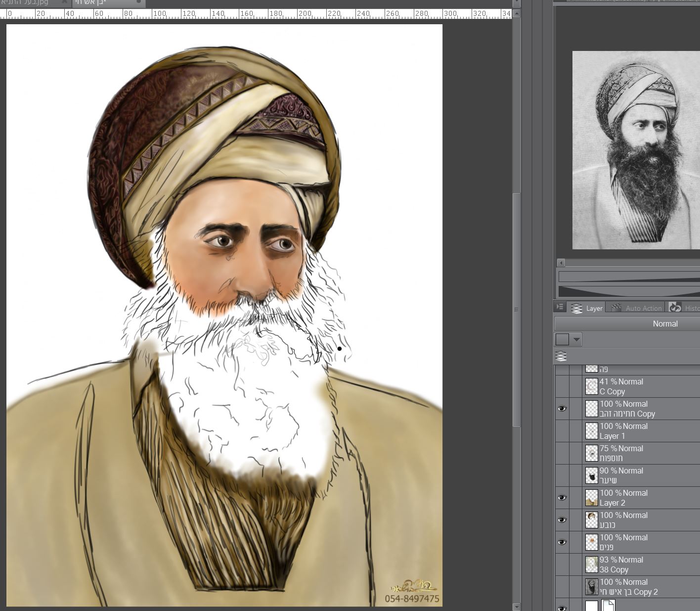
Task: Expand the layer color dropdown arrow
Action: coord(576,339)
